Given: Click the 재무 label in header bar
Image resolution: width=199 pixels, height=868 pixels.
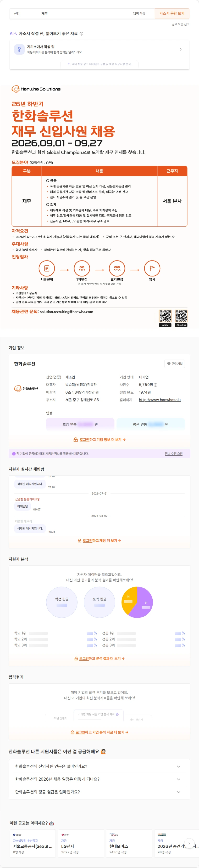Looking at the screenshot, I should tap(45, 14).
